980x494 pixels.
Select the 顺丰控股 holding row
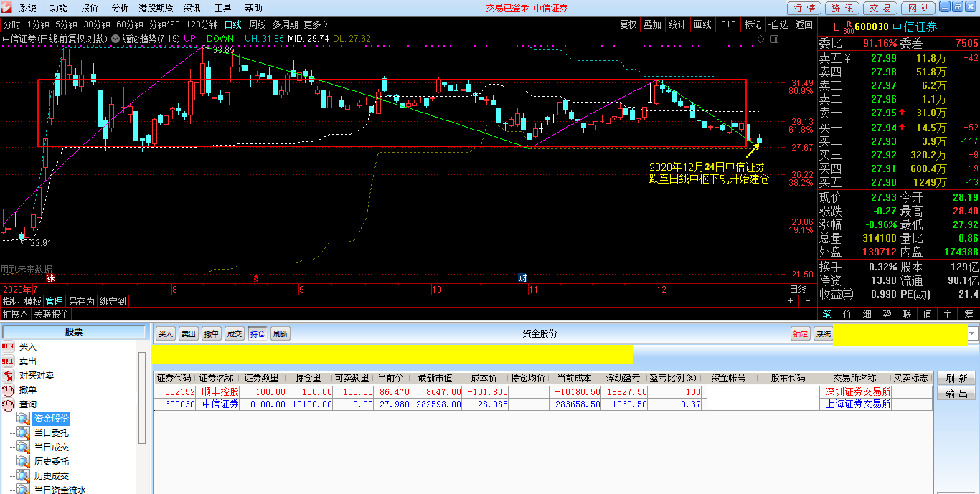point(543,392)
